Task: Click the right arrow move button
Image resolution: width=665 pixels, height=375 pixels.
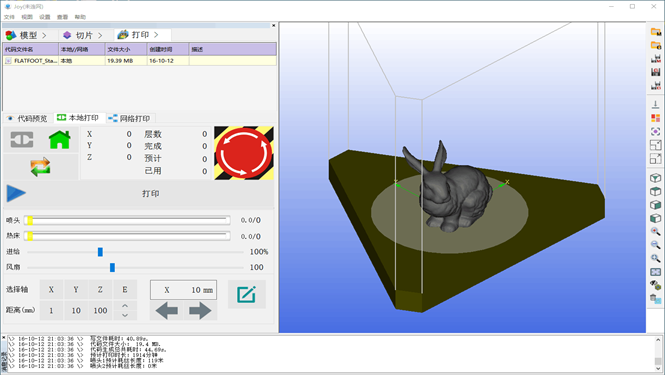Action: pyautogui.click(x=200, y=311)
